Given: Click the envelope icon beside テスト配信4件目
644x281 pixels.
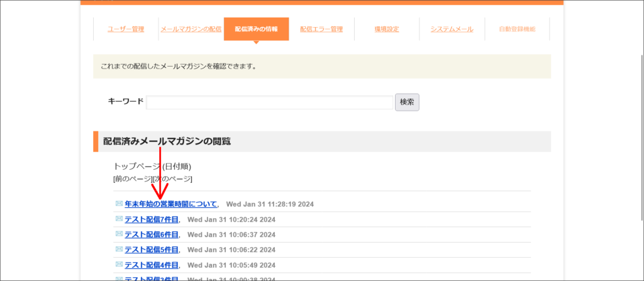Looking at the screenshot, I should point(119,265).
